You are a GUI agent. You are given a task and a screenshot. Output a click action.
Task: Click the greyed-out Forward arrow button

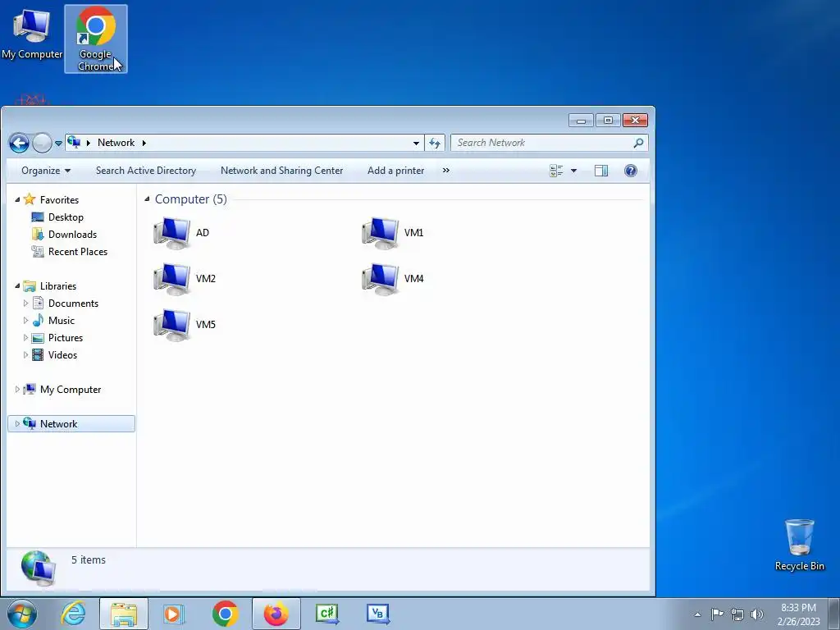coord(42,143)
